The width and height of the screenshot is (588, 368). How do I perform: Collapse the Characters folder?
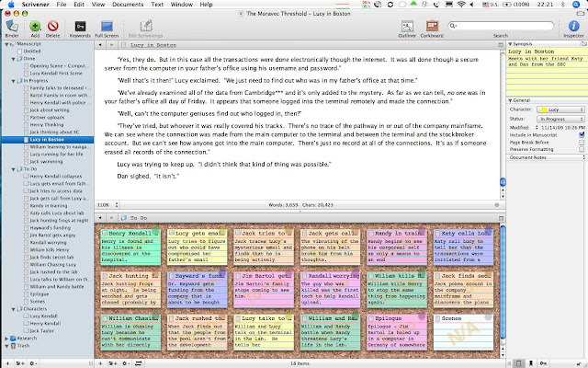tap(14, 309)
